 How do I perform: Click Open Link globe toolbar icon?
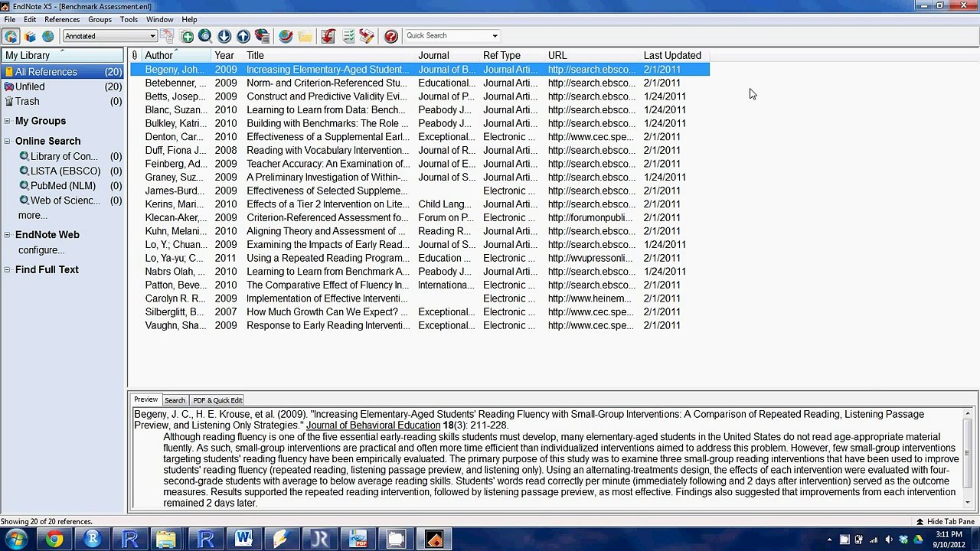point(286,36)
